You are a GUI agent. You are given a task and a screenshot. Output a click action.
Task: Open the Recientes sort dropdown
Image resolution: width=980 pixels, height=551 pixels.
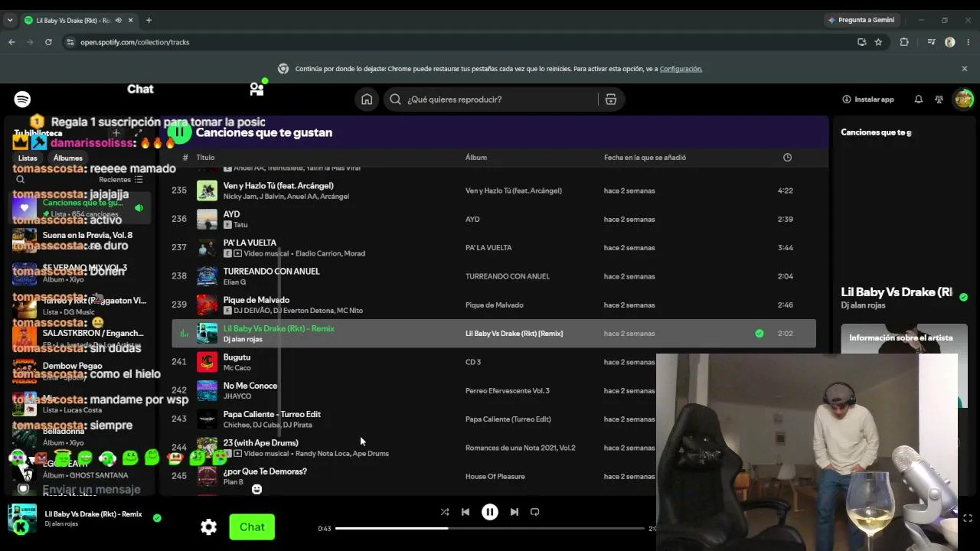(x=121, y=180)
